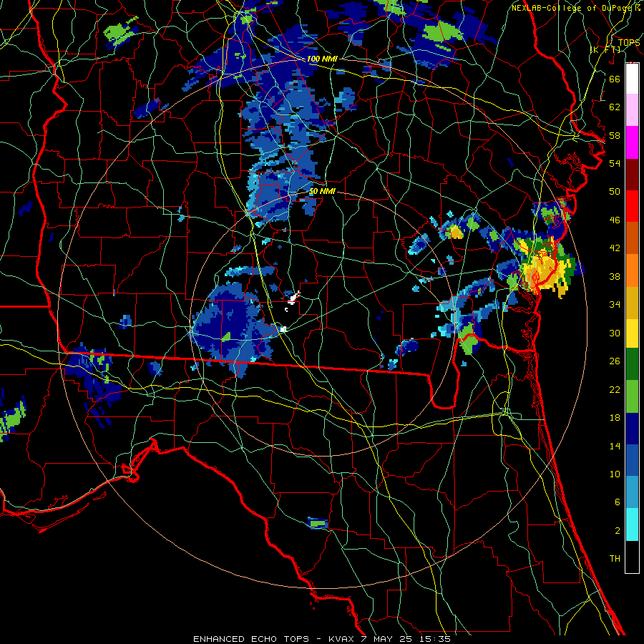This screenshot has width=644, height=644.
Task: Click the legend value 66
Action: click(x=615, y=79)
